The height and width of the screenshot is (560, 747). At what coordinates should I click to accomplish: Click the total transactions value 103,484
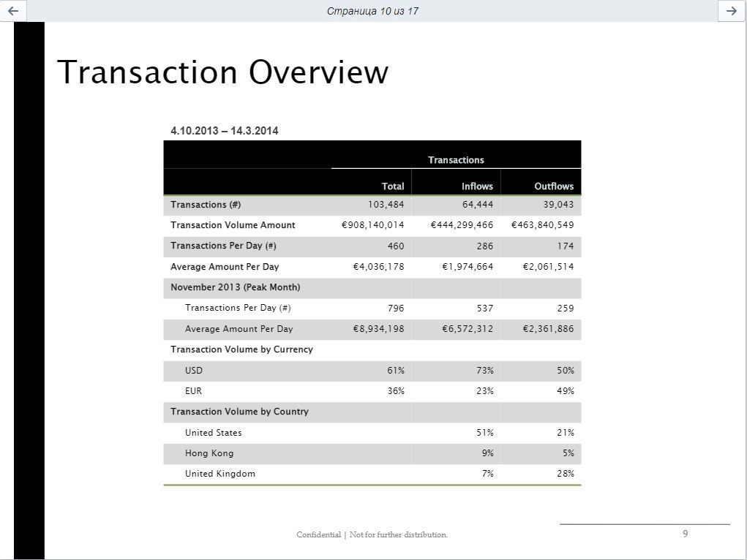tap(386, 205)
